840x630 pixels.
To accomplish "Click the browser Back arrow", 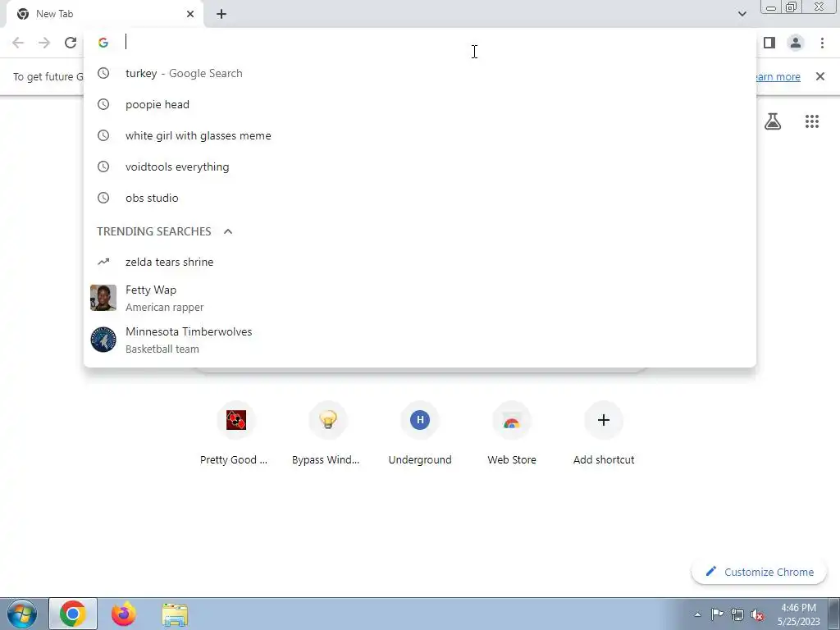I will coord(18,43).
